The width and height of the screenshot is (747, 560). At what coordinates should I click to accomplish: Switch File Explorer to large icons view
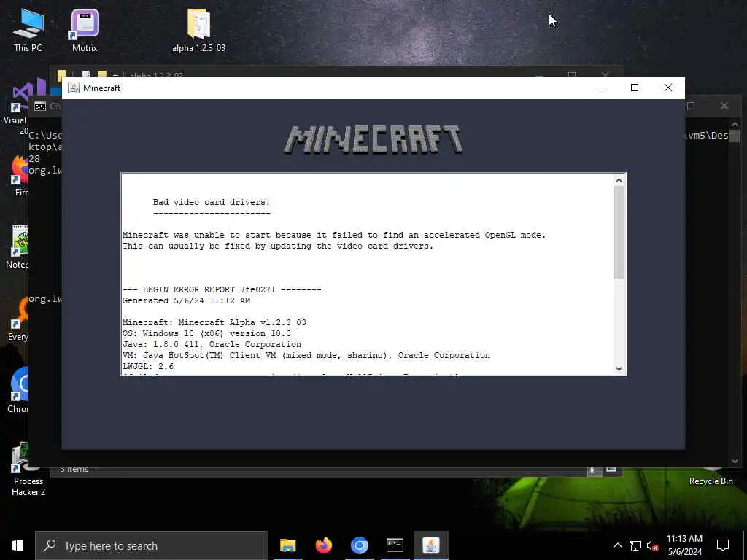[611, 470]
